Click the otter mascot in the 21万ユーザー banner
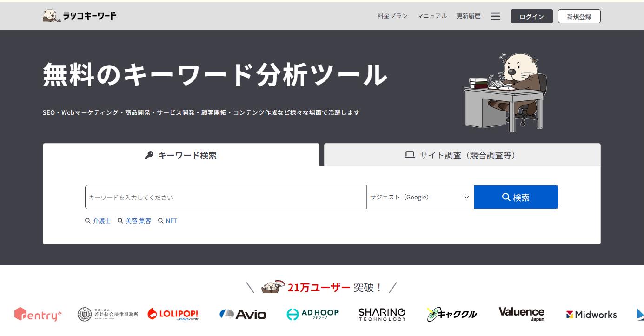The height and width of the screenshot is (336, 644). [x=272, y=287]
